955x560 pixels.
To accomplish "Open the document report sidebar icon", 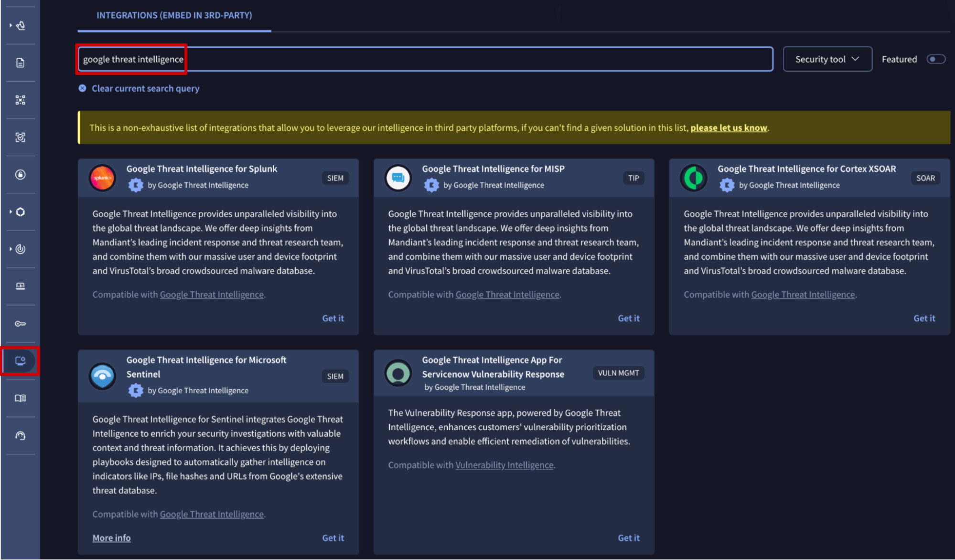I will [x=20, y=63].
